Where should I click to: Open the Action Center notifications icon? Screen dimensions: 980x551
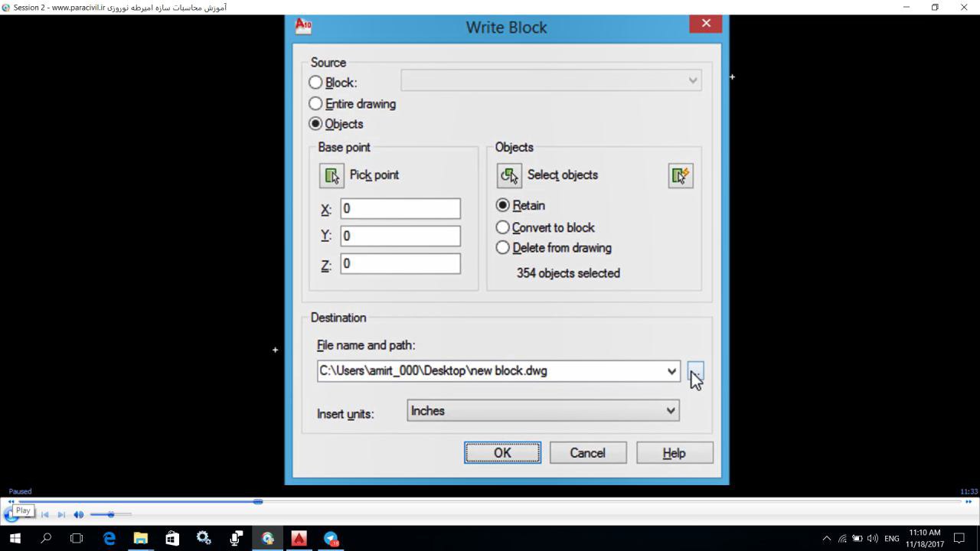click(959, 539)
